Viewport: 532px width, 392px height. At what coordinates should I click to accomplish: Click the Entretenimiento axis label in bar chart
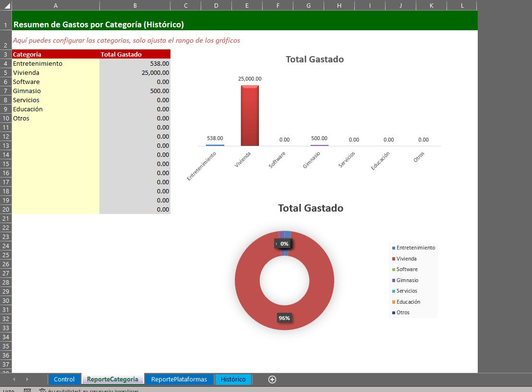pyautogui.click(x=201, y=166)
